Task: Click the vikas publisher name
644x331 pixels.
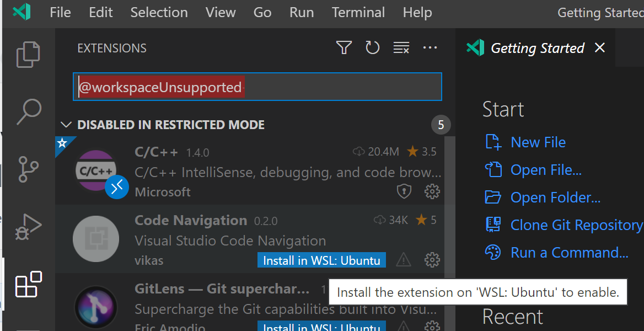Action: (x=149, y=261)
